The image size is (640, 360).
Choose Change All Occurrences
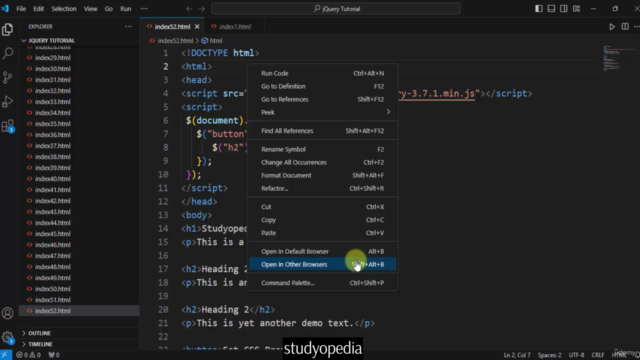322,162
